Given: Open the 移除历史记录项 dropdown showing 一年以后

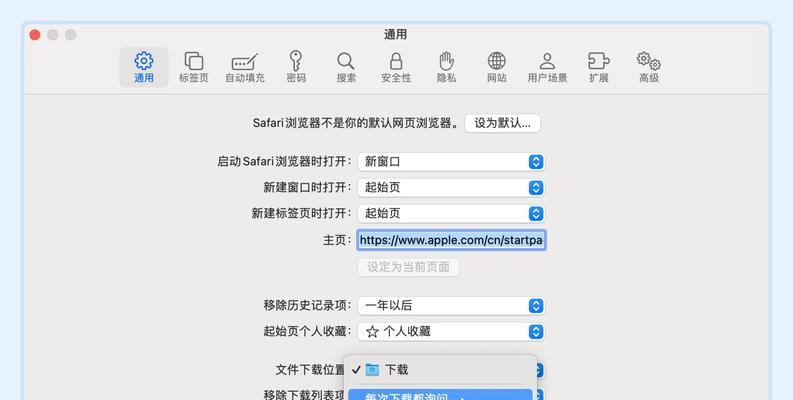Looking at the screenshot, I should pos(451,306).
